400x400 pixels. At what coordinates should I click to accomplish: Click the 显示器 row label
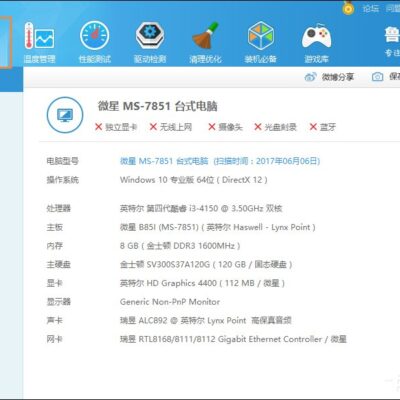coord(58,302)
